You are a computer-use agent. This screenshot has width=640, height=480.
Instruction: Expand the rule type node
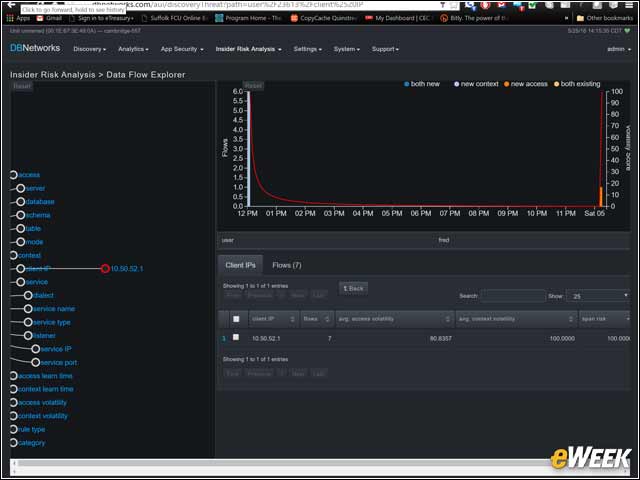(14, 429)
